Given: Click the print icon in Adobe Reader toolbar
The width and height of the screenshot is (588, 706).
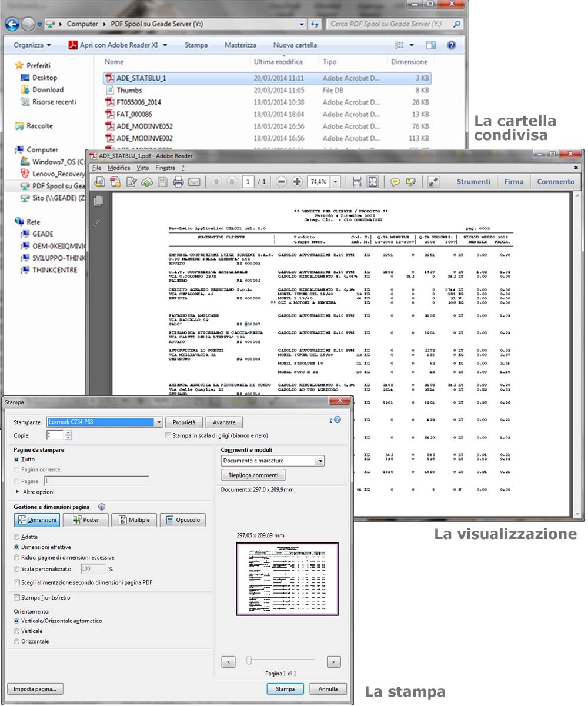Looking at the screenshot, I should pos(178,182).
